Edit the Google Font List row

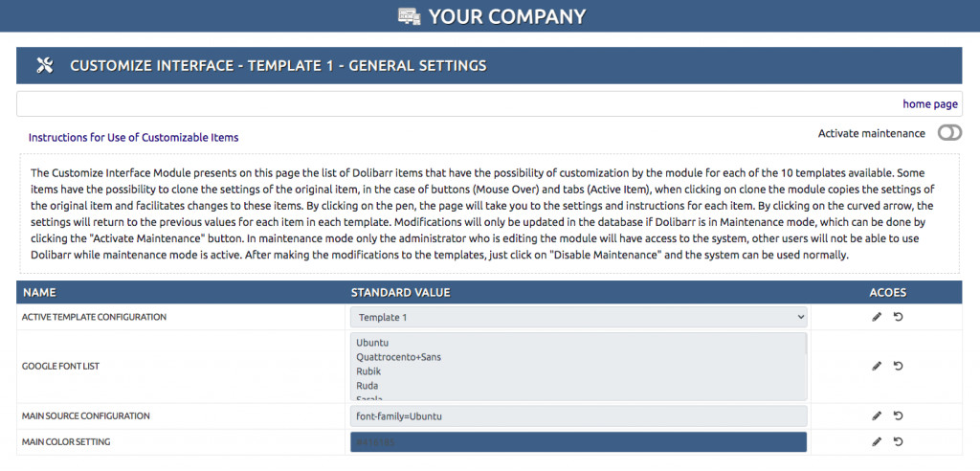(877, 366)
